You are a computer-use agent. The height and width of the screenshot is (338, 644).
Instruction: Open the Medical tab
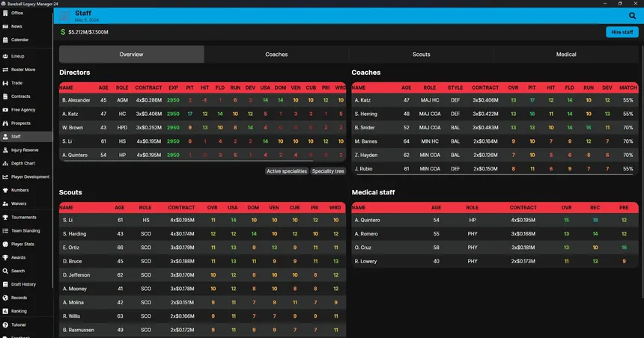pos(566,54)
